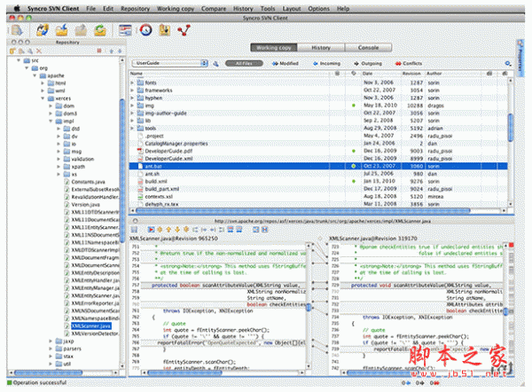Select the All Files filter

[244, 64]
